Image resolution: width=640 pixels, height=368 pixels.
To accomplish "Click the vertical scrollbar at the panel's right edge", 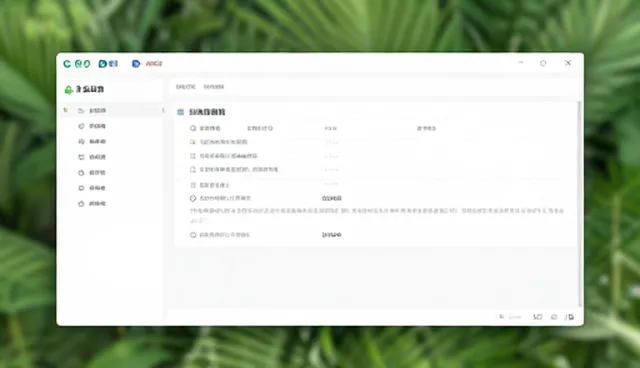I will tap(579, 204).
